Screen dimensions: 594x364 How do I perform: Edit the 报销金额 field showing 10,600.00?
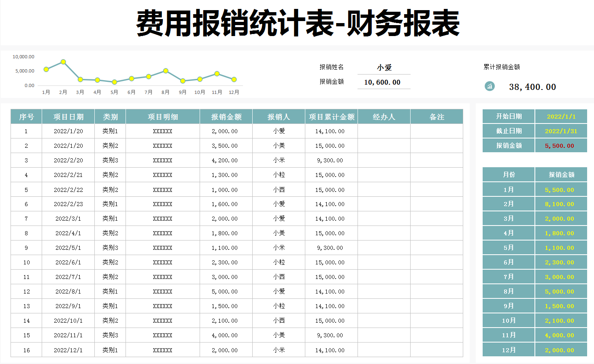tap(383, 82)
